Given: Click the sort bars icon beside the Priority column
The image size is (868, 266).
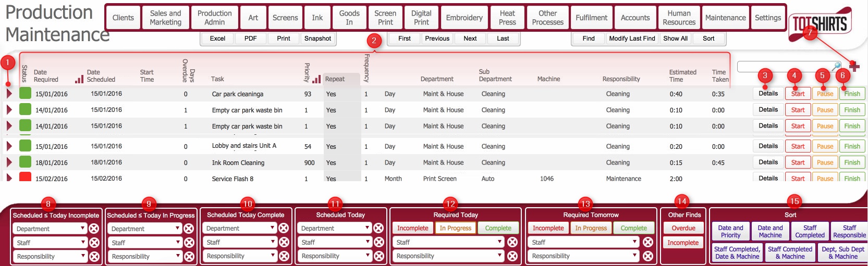Looking at the screenshot, I should [x=316, y=79].
